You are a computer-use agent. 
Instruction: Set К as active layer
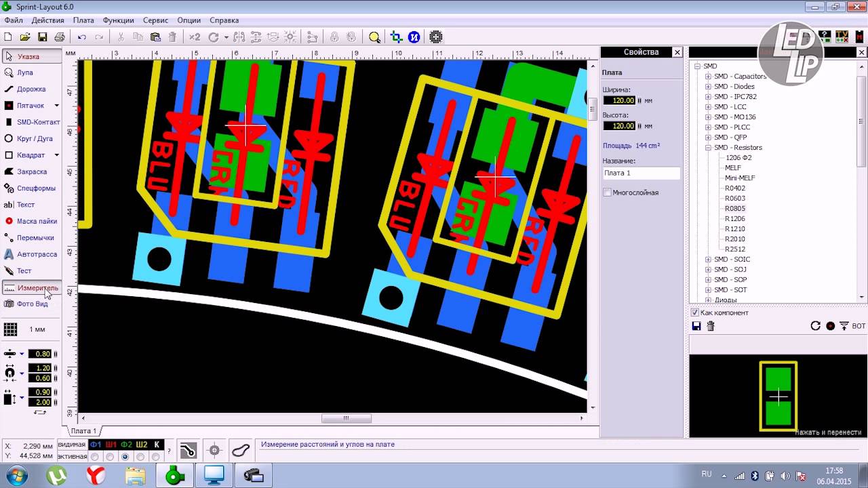coord(157,457)
